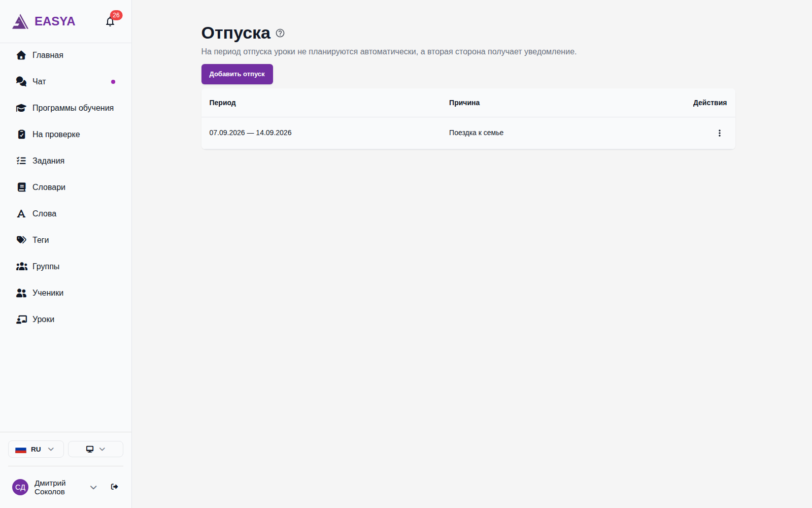Open Задания page
This screenshot has width=812, height=508.
(x=65, y=161)
